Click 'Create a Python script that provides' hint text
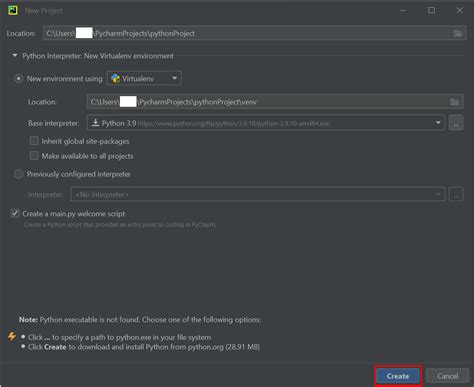 [x=119, y=225]
